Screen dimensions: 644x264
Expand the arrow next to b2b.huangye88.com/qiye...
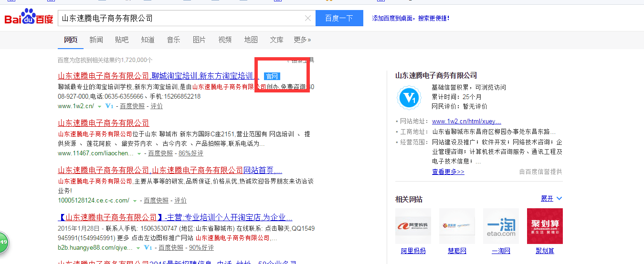tap(139, 248)
